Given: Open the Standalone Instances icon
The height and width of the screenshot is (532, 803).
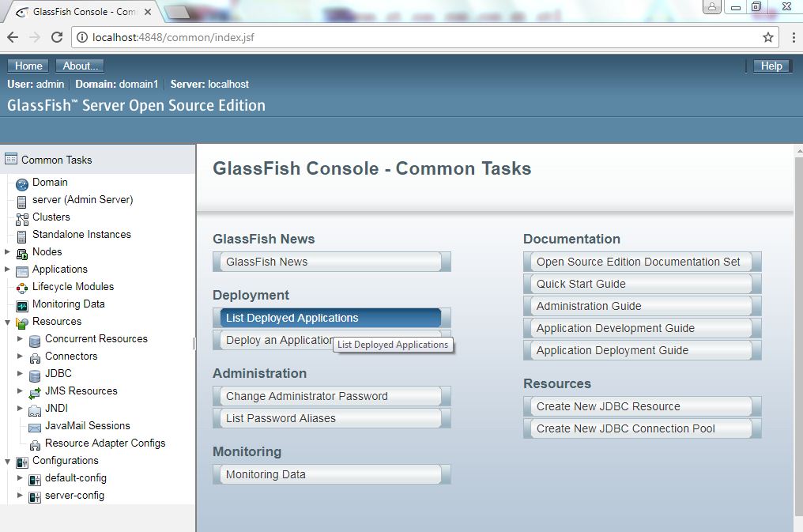Looking at the screenshot, I should pos(22,235).
